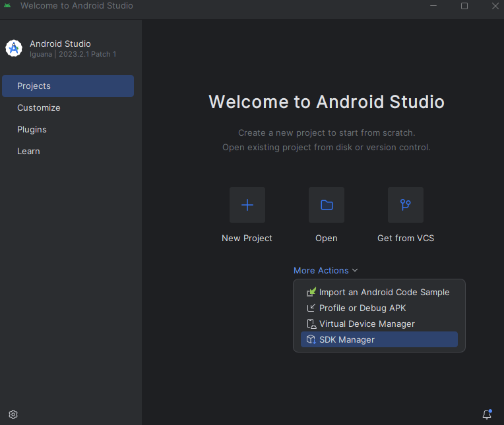Click the Profile or Debug APK icon
The width and height of the screenshot is (504, 425).
coord(311,308)
